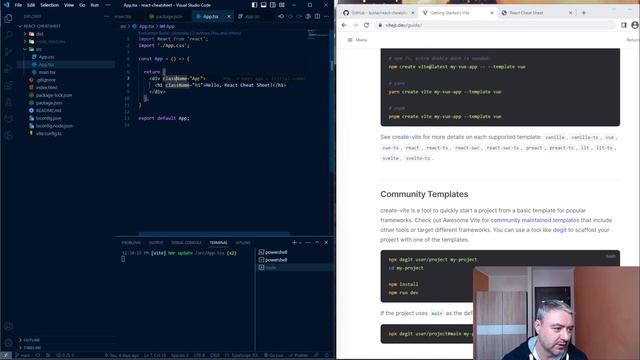Open the terminal launch profile dropdown arrow
This screenshot has height=360, width=640.
click(300, 242)
